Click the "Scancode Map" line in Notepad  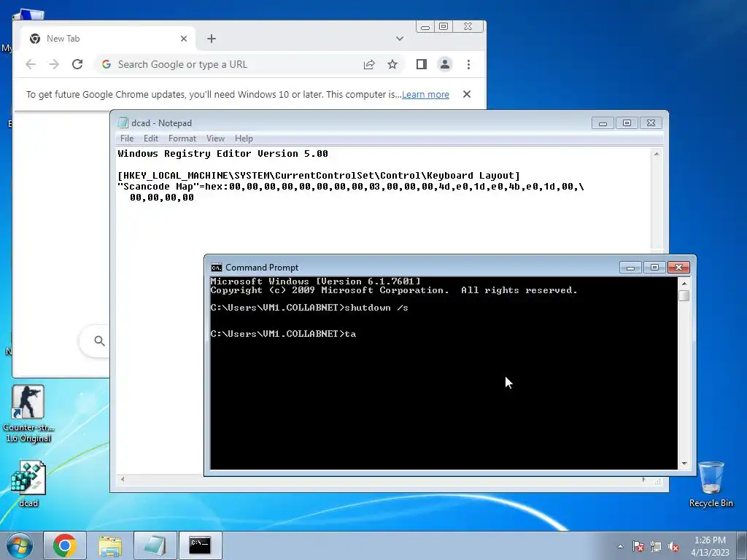tap(351, 187)
